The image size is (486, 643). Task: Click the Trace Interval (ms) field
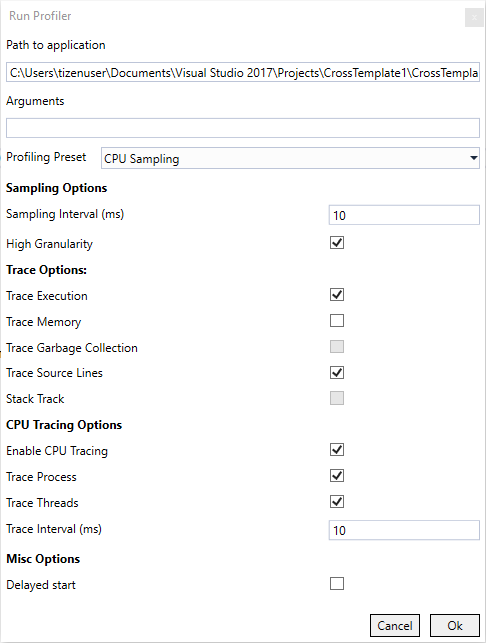coord(404,530)
